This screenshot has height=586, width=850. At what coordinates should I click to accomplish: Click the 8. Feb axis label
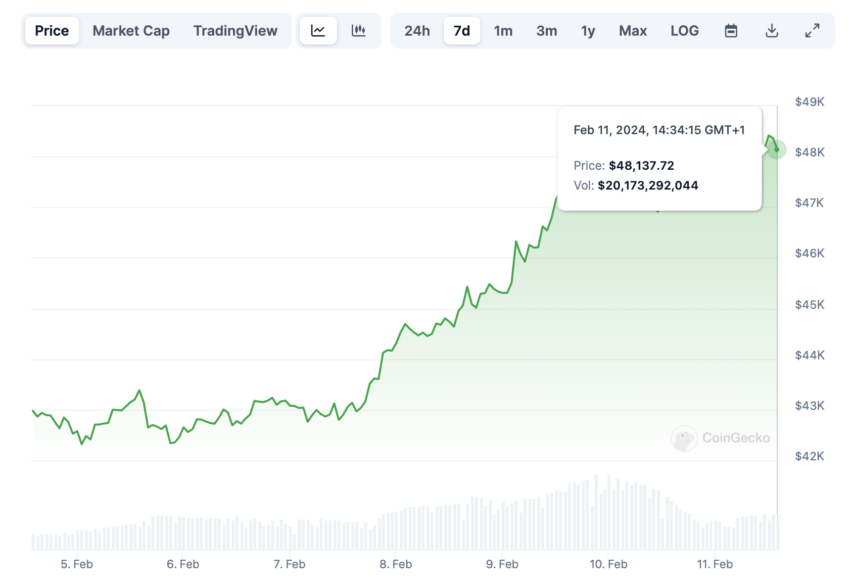(396, 564)
